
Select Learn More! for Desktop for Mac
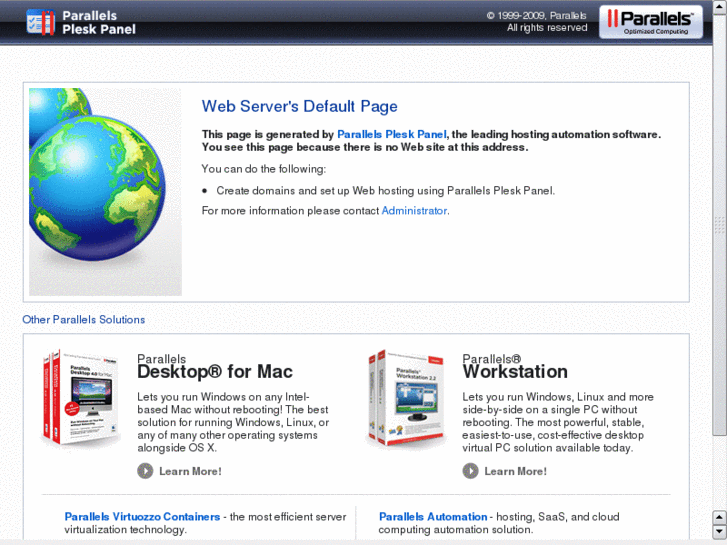click(190, 471)
